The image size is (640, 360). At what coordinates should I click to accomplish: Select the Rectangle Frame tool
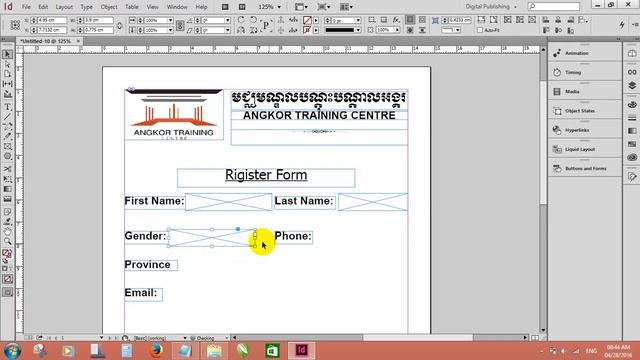click(x=7, y=146)
